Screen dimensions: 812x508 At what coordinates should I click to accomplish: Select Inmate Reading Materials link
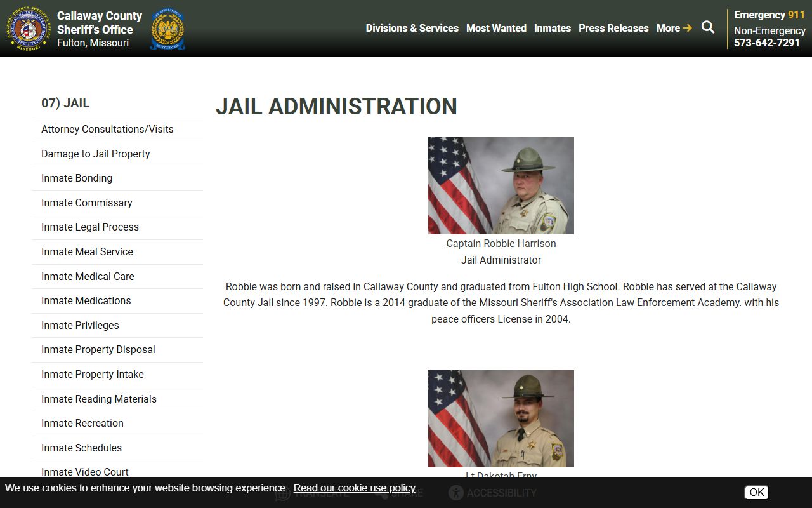117,399
